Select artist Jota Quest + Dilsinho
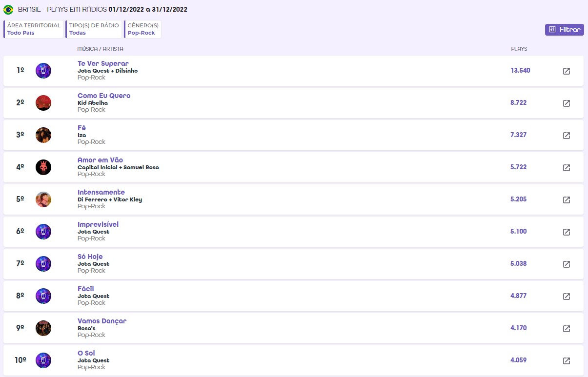588x377 pixels. (108, 71)
